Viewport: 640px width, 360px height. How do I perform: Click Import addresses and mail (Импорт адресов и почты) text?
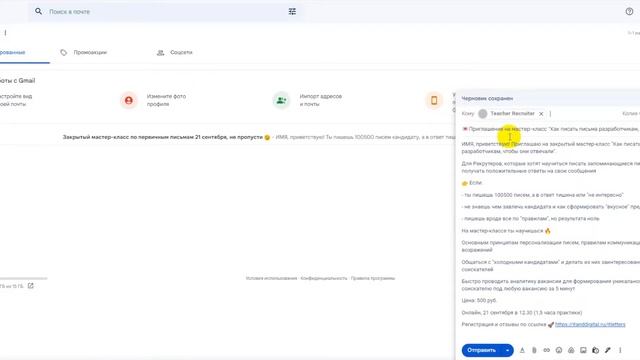click(x=321, y=100)
